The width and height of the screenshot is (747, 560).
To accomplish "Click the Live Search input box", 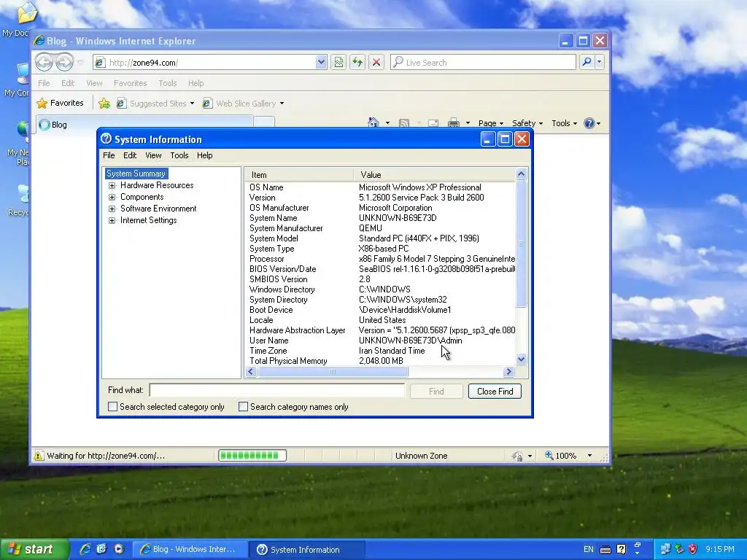I will click(483, 63).
